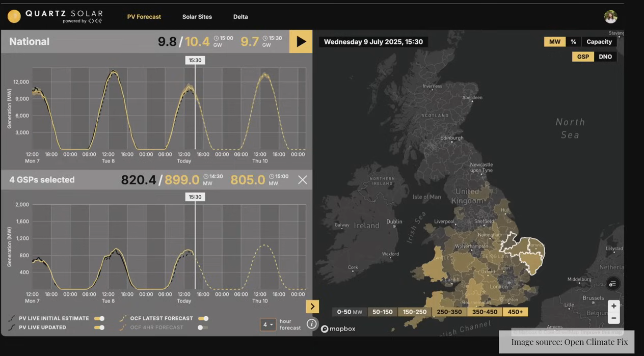Open the 4 hour forecast dropdown
This screenshot has width=644, height=356.
268,324
